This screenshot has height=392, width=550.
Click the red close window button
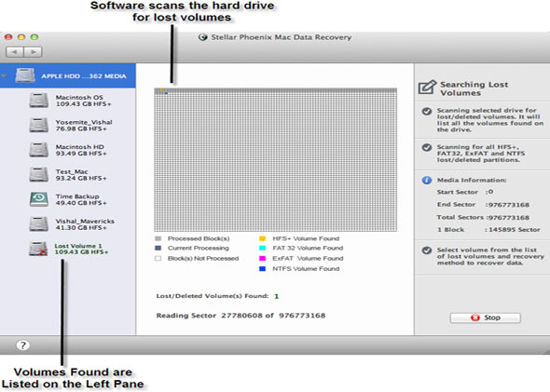[x=8, y=37]
